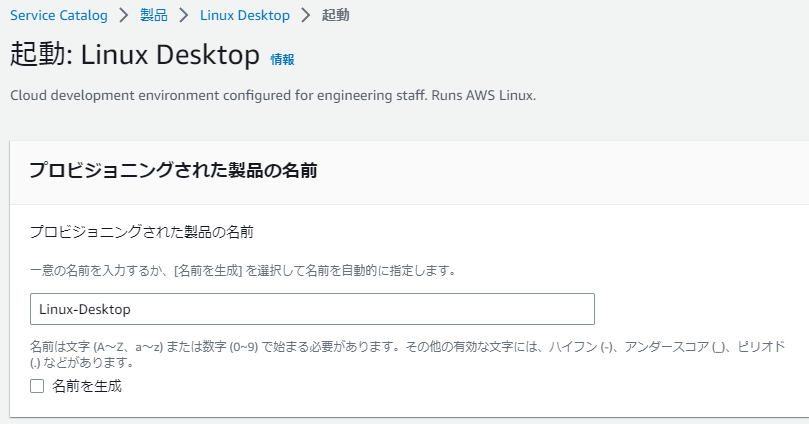Focus the provisioned product name input field
Viewport: 809px width, 424px height.
coord(312,309)
